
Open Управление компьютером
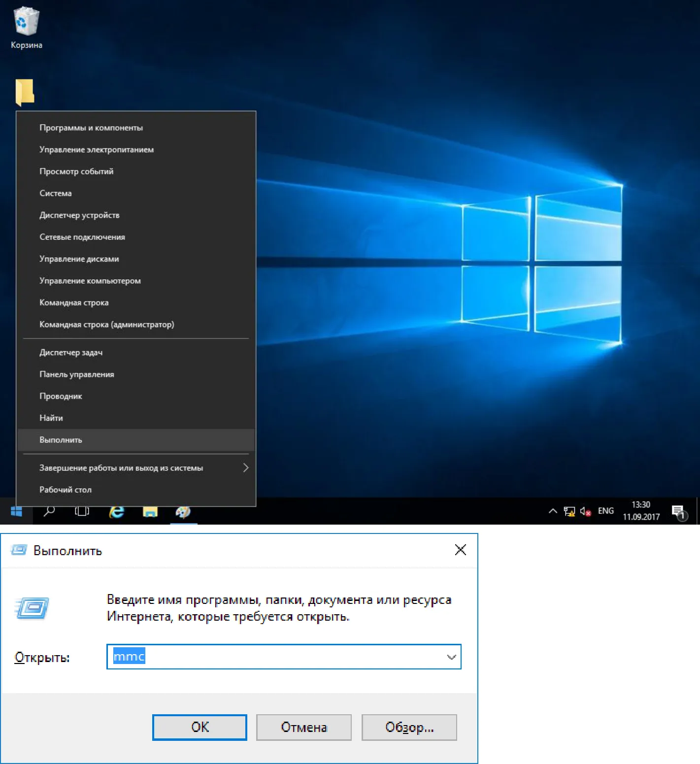point(136,281)
